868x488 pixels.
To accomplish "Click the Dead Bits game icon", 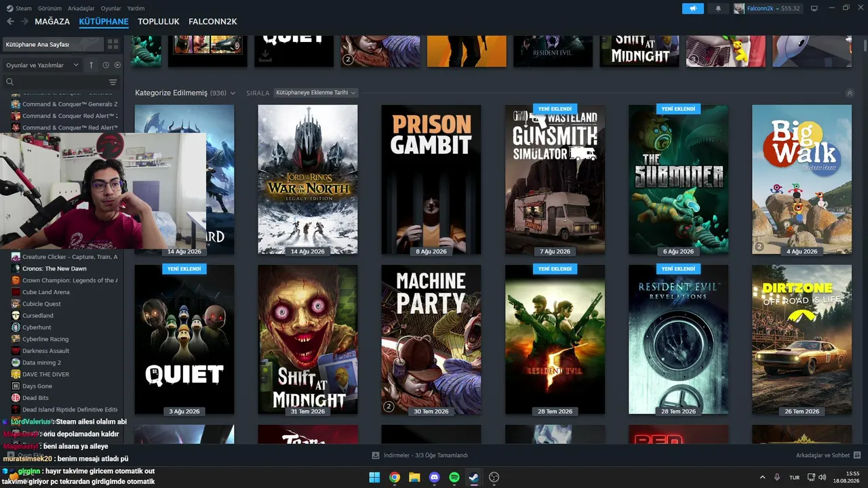I will point(16,398).
